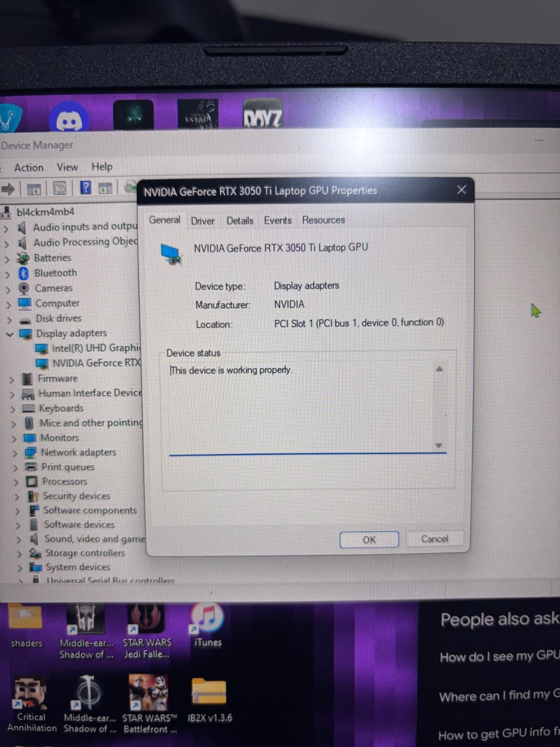Click the show/hide console tree toolbar icon

(x=34, y=189)
